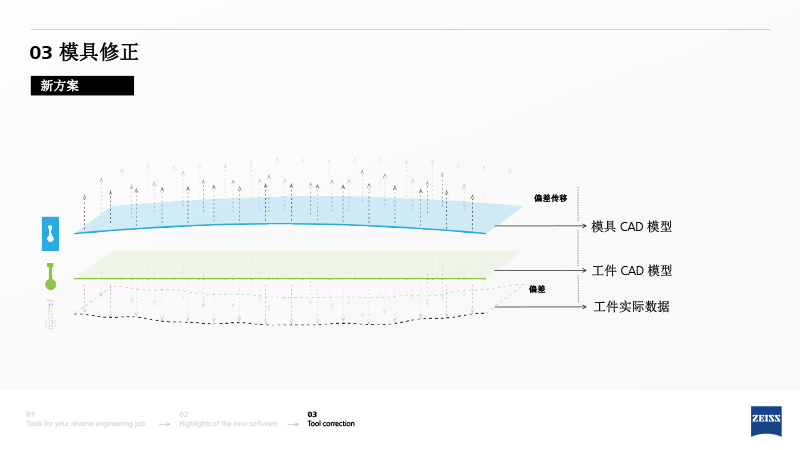Select the 工件 CAD 模型 label
Screen dimensions: 800x450
[x=631, y=271]
